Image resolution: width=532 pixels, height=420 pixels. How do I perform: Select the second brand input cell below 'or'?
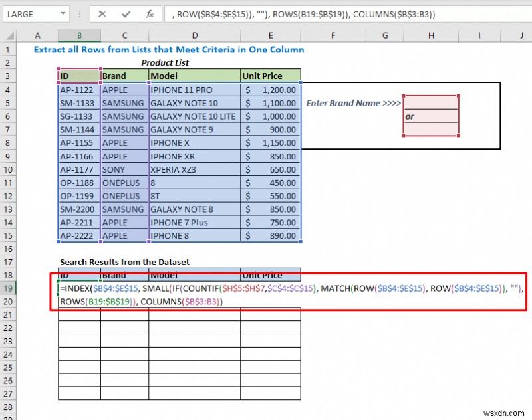click(431, 129)
